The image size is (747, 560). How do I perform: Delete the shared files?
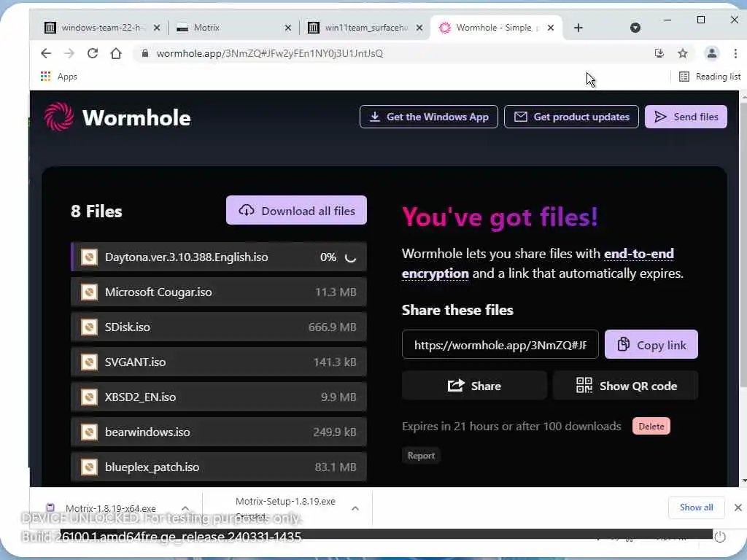tap(651, 426)
